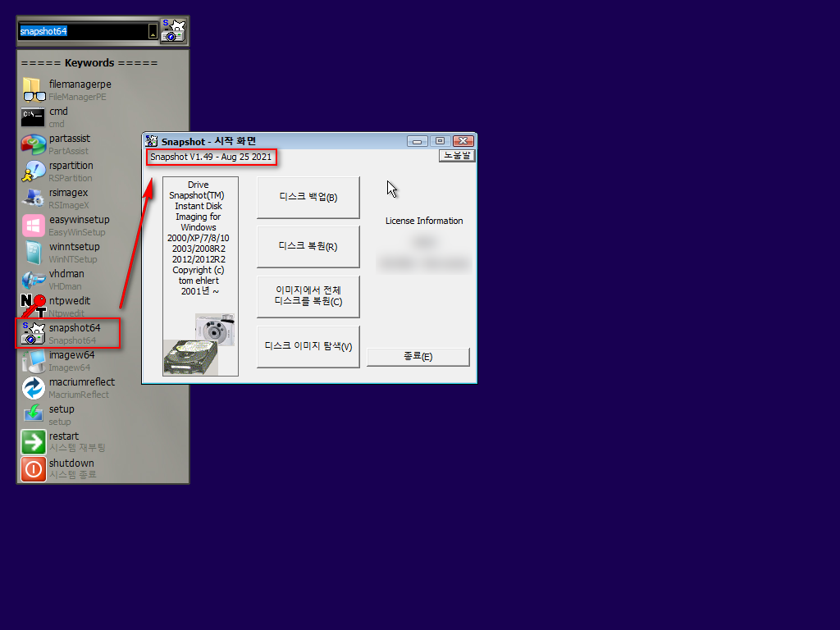Focus the snapshot64 search input field
The width and height of the screenshot is (840, 630).
(x=83, y=31)
